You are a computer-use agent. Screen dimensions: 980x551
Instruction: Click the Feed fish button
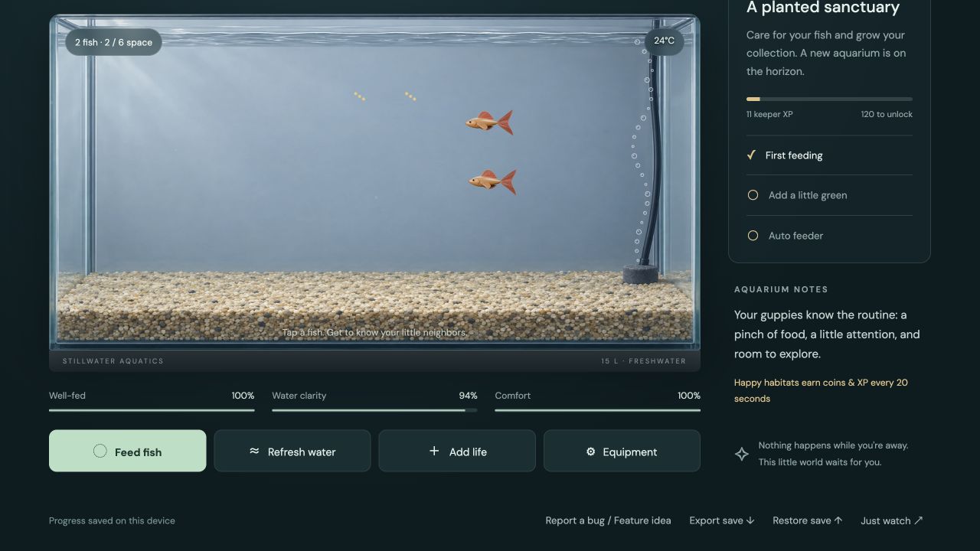click(x=128, y=451)
